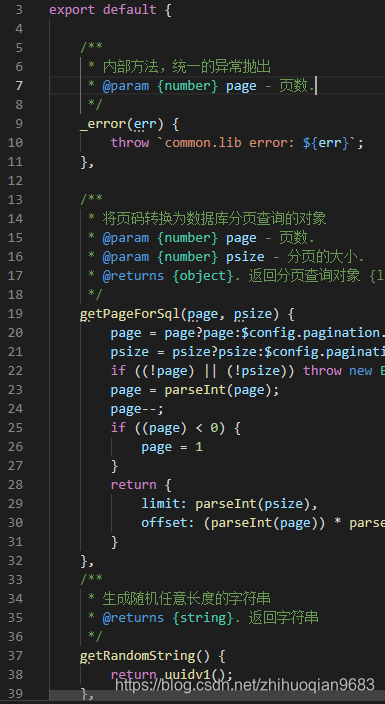Click line number 27 in the gutter
The image size is (385, 704).
pyautogui.click(x=15, y=466)
